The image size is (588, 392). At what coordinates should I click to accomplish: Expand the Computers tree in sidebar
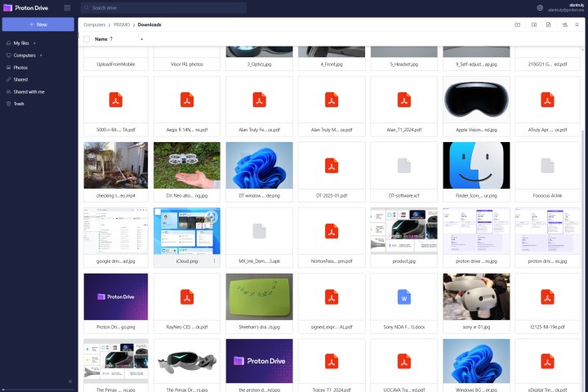pos(41,56)
